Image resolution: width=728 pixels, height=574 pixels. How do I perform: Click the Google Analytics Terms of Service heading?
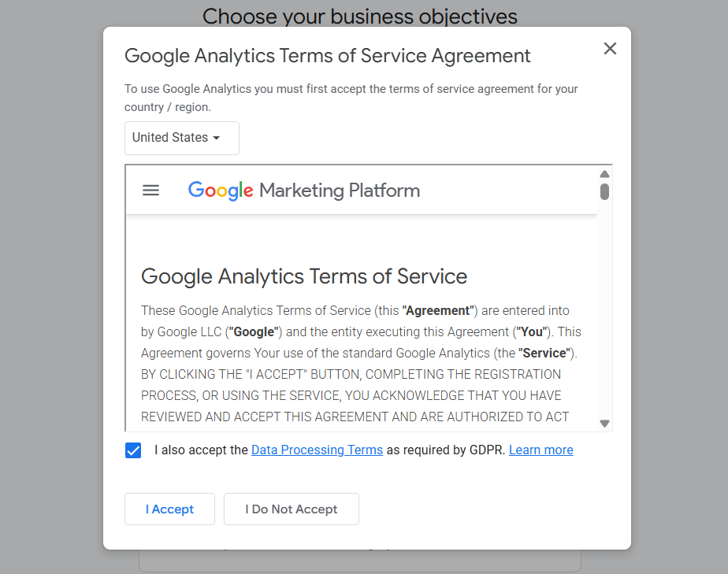(x=303, y=276)
